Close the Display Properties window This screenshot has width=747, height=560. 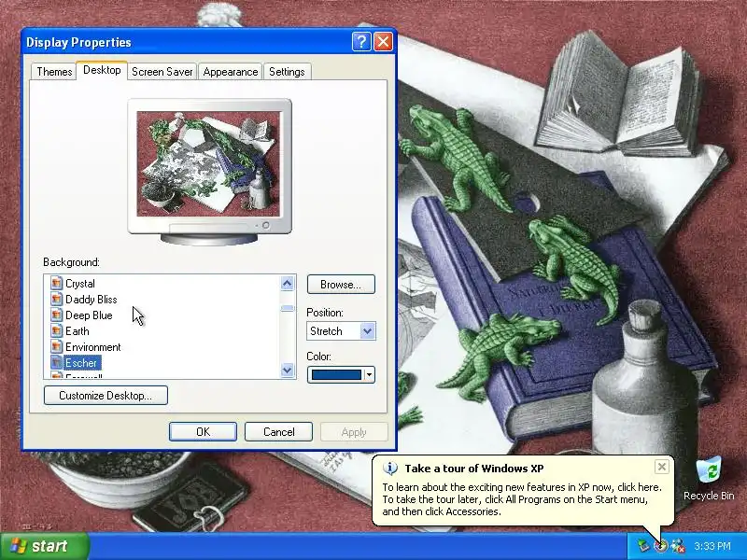click(x=384, y=42)
